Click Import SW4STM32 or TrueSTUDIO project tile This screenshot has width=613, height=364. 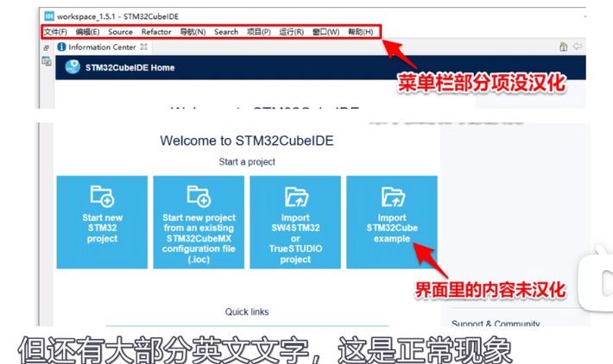coord(295,223)
